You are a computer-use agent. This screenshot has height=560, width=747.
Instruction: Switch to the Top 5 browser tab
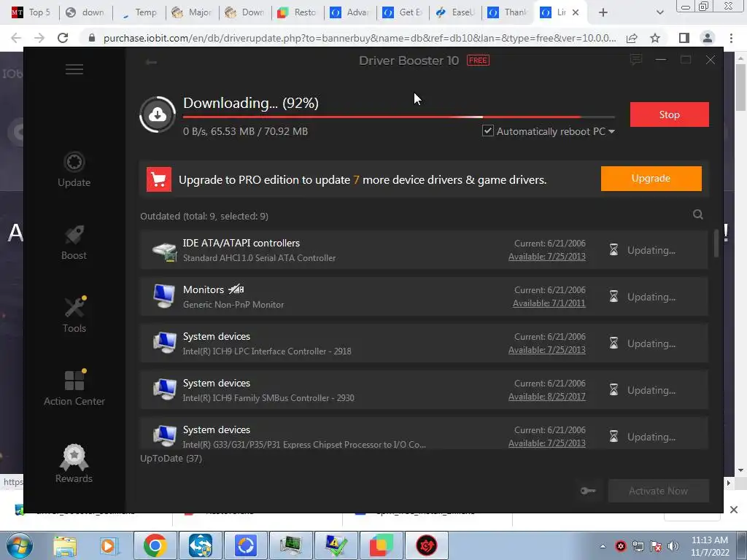32,12
